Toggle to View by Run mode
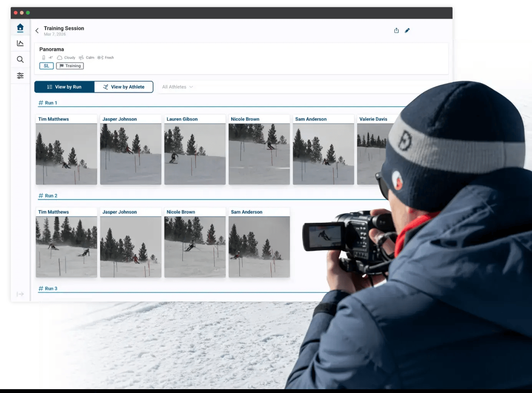532x393 pixels. 64,87
